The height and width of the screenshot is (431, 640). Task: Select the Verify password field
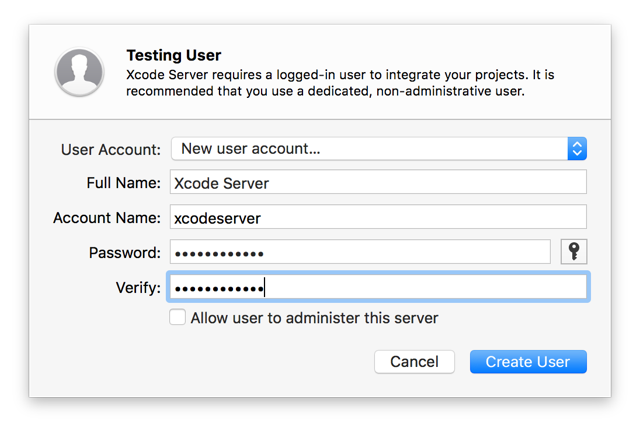pos(377,288)
